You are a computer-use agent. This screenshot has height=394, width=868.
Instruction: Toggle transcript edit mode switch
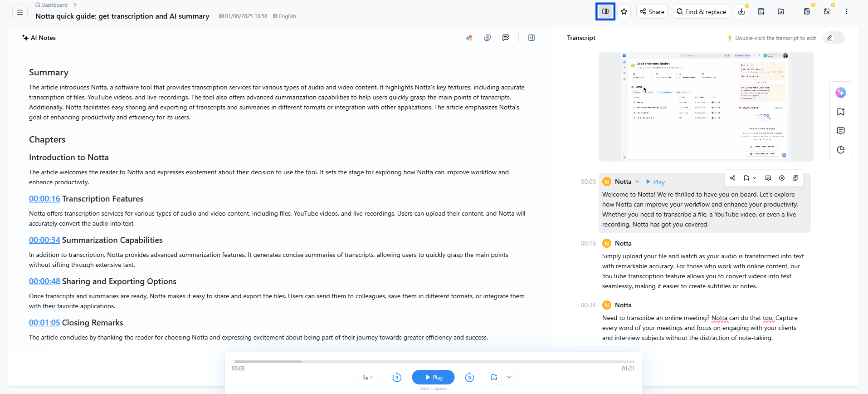coord(834,38)
